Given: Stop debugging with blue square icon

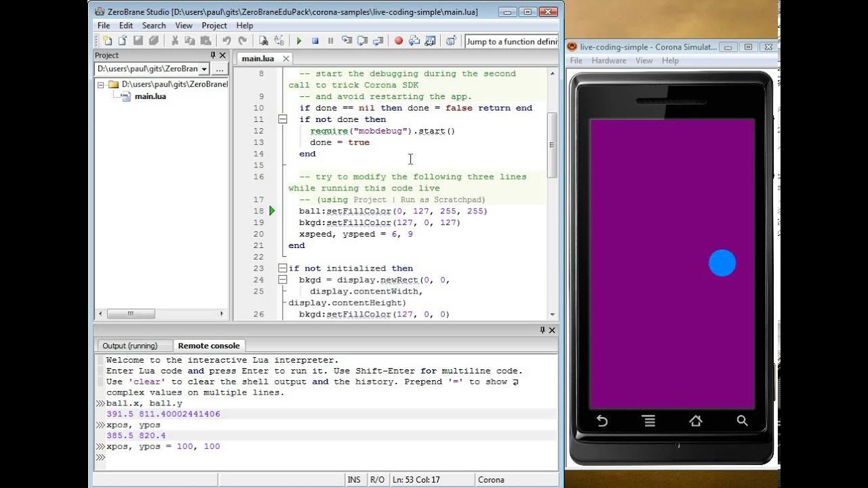Looking at the screenshot, I should (315, 41).
